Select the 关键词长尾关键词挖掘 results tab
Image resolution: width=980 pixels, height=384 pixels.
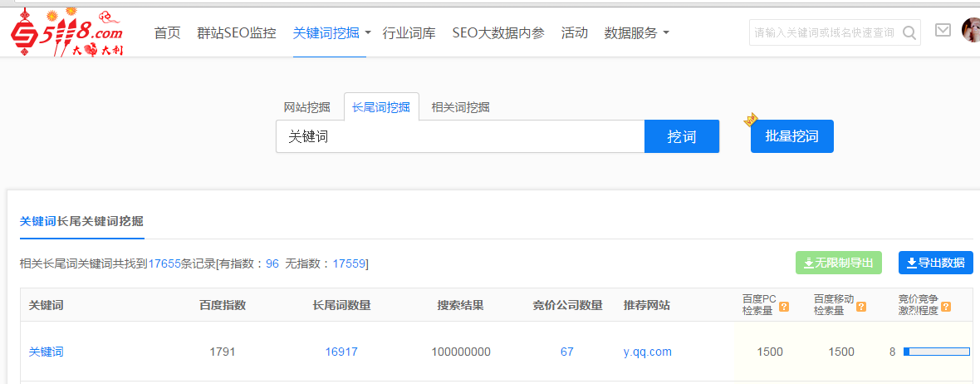[82, 221]
